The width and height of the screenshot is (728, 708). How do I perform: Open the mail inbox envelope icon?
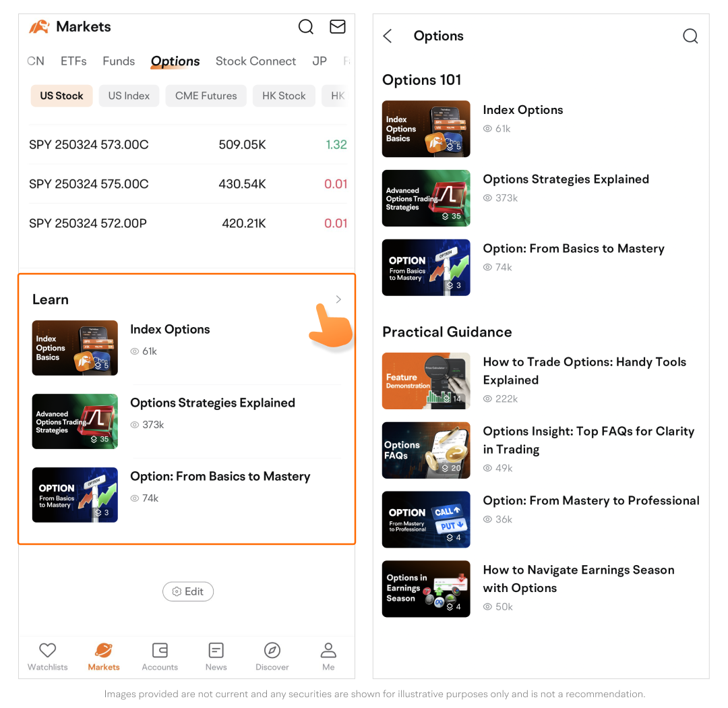337,27
